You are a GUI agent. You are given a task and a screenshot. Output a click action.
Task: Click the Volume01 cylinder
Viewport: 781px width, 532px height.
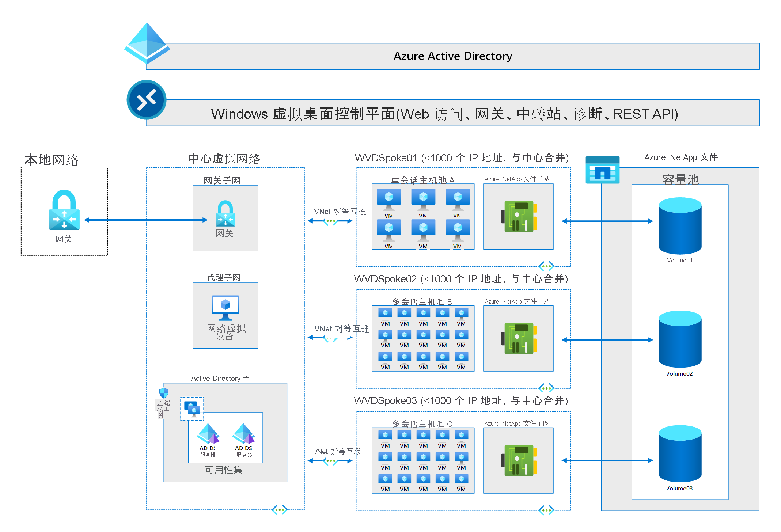[680, 226]
